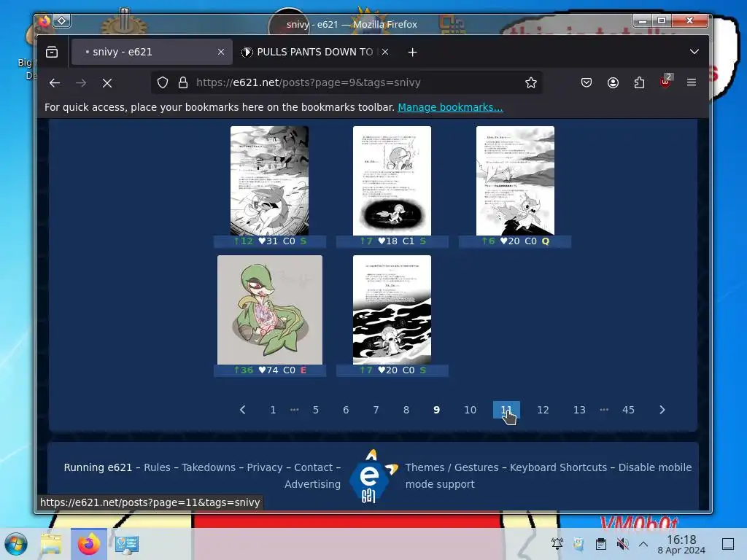Image resolution: width=747 pixels, height=560 pixels.
Task: Open the Takedowns footer link
Action: [x=209, y=467]
